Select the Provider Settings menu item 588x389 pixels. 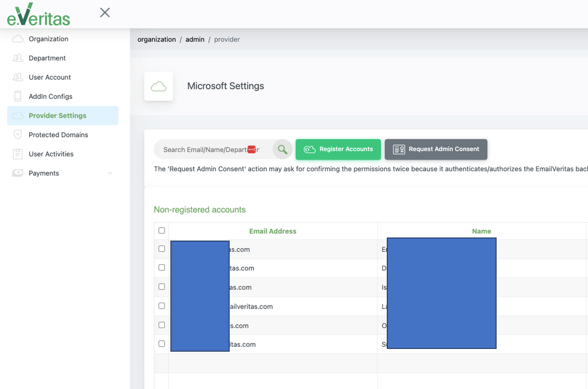click(x=63, y=116)
